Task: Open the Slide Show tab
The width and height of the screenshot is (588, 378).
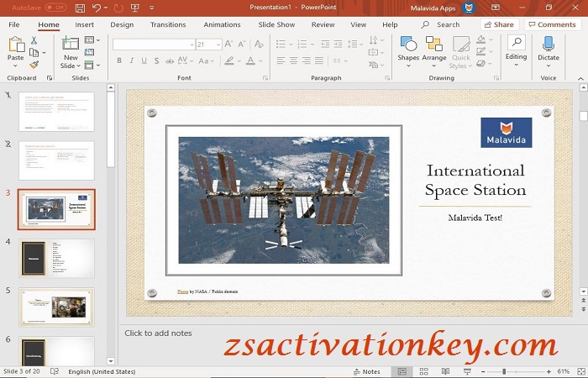Action: pos(276,24)
